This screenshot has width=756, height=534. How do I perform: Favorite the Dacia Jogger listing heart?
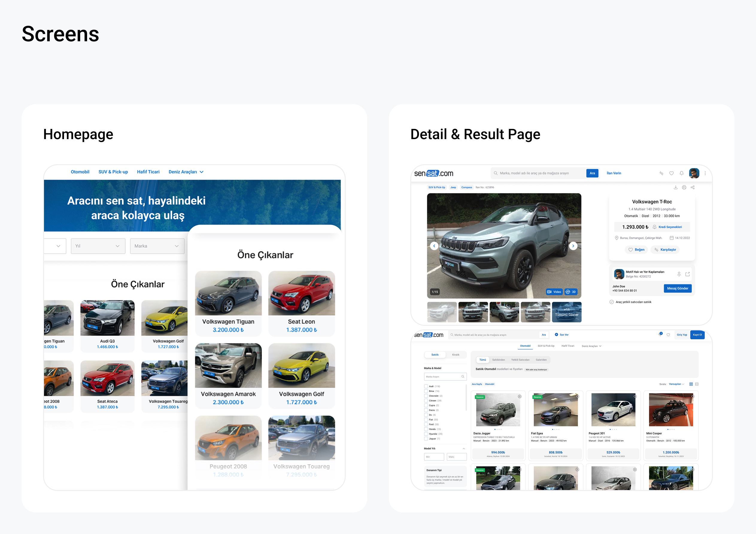520,396
